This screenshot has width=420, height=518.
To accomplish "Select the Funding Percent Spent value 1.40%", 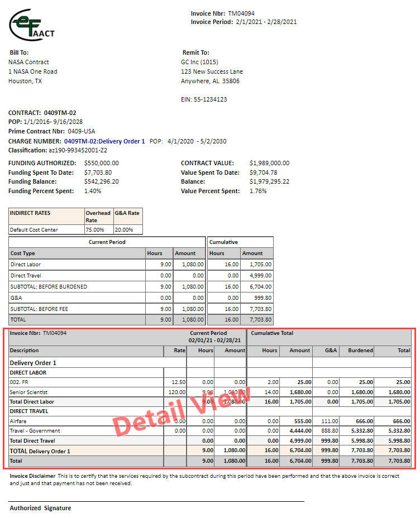I will (x=93, y=191).
